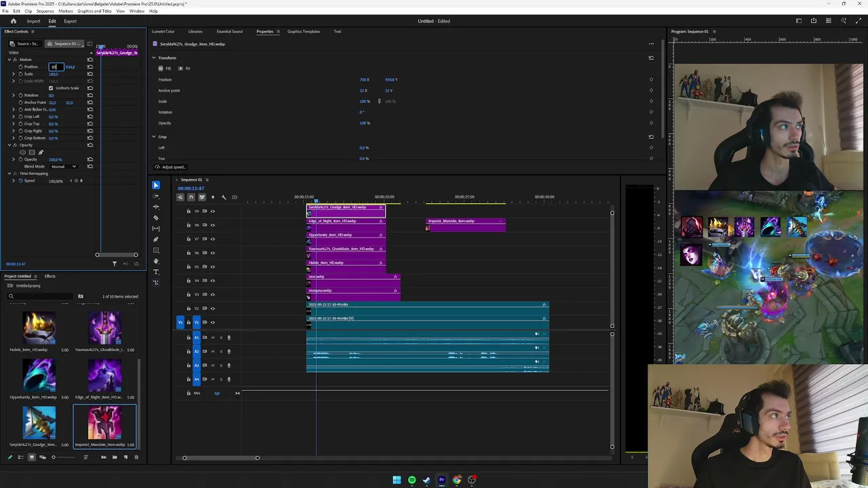Click the timeline horizontal zoom scrollbar
The width and height of the screenshot is (868, 488).
point(220,458)
